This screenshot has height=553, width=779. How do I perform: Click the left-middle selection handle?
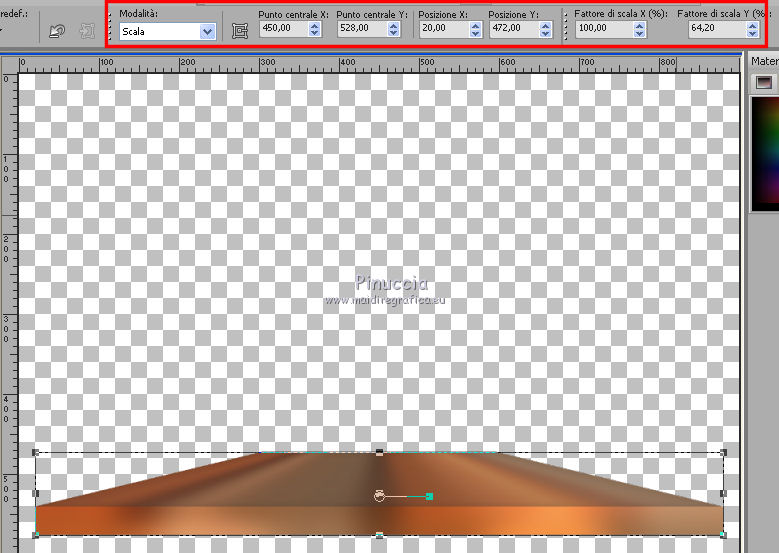pyautogui.click(x=35, y=493)
